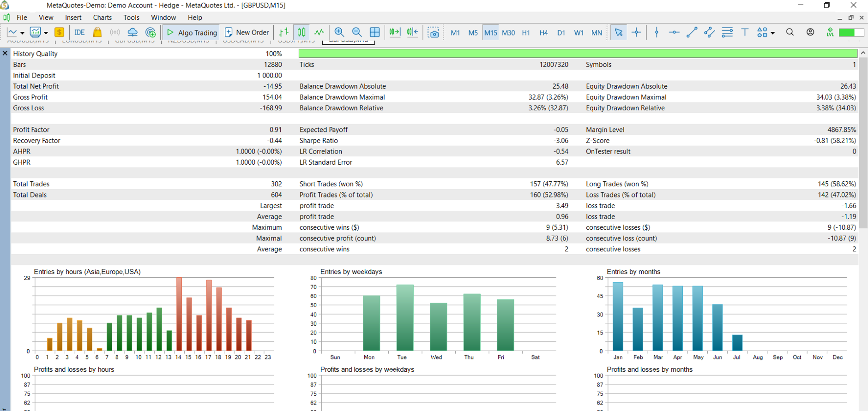Tile windows with the grid icon
Viewport: 868px width, 411px height.
[375, 32]
